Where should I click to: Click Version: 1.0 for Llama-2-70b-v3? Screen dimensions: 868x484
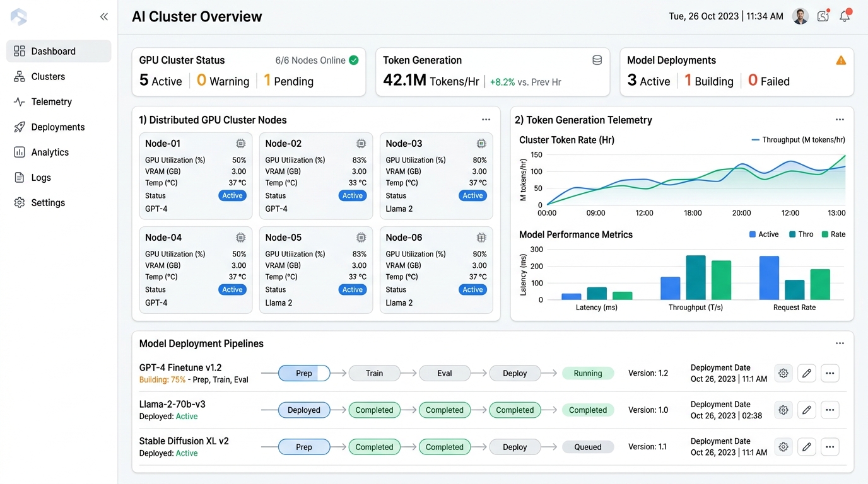[x=648, y=410]
